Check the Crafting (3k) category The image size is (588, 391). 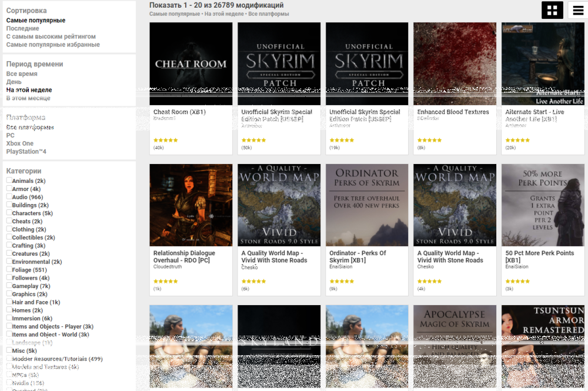coord(9,245)
